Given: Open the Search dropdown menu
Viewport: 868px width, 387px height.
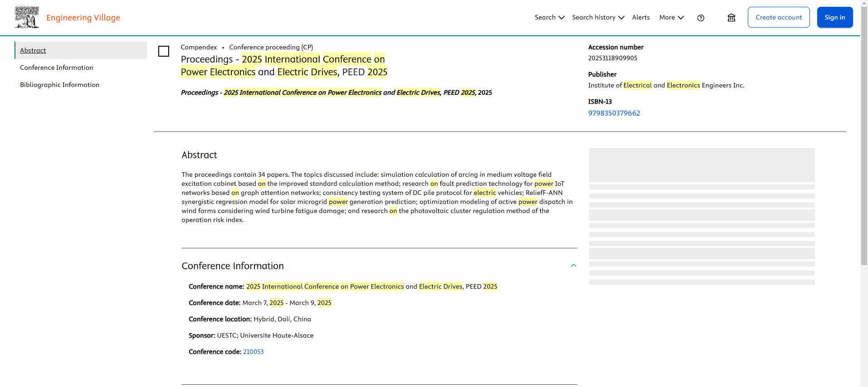Looking at the screenshot, I should click(550, 17).
